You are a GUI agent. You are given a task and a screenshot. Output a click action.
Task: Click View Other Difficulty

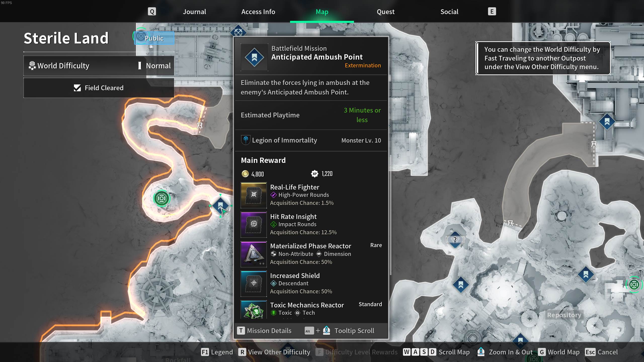click(x=274, y=352)
